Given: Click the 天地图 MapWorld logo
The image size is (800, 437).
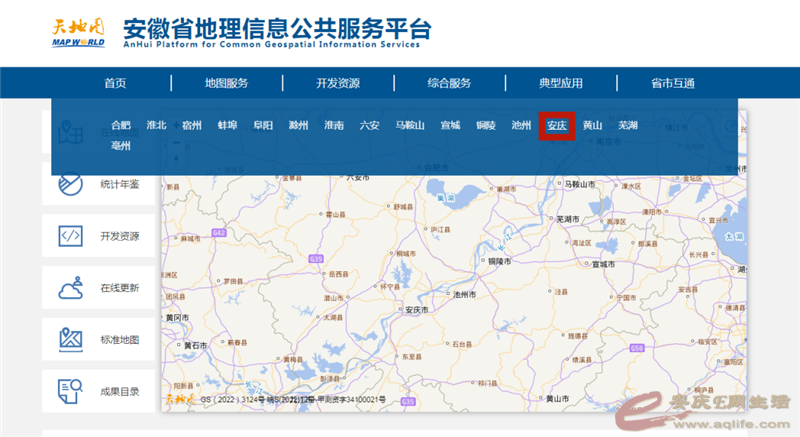Looking at the screenshot, I should click(x=78, y=32).
